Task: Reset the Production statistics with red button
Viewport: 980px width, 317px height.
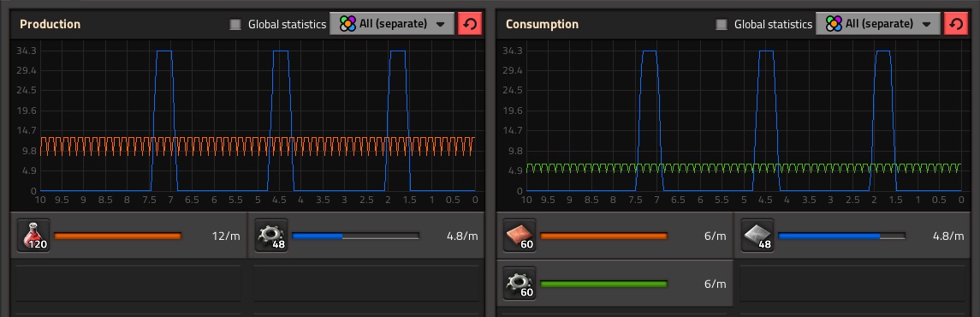Action: pyautogui.click(x=469, y=24)
